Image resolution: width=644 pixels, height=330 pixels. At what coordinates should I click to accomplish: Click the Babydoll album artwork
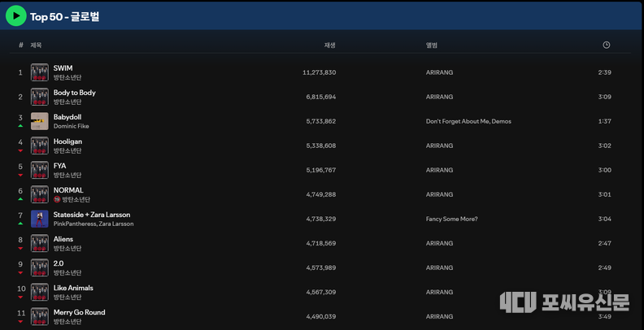pyautogui.click(x=40, y=121)
